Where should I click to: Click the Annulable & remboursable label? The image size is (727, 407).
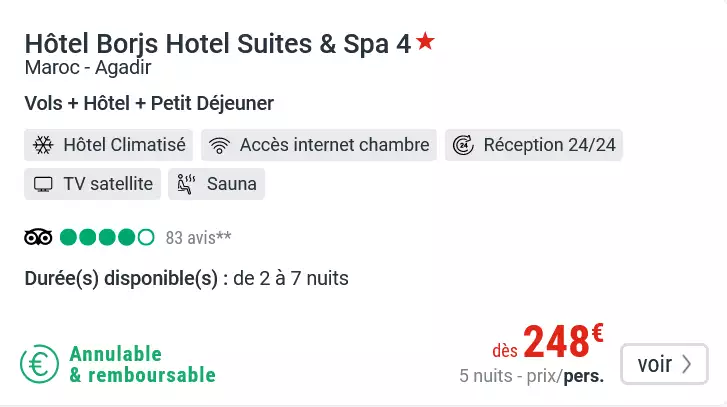[x=142, y=364]
